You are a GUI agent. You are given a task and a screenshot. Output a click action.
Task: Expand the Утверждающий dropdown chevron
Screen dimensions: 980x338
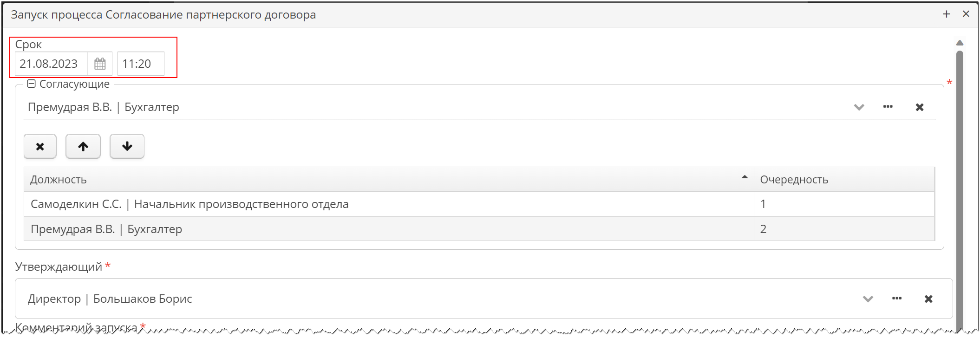click(868, 299)
